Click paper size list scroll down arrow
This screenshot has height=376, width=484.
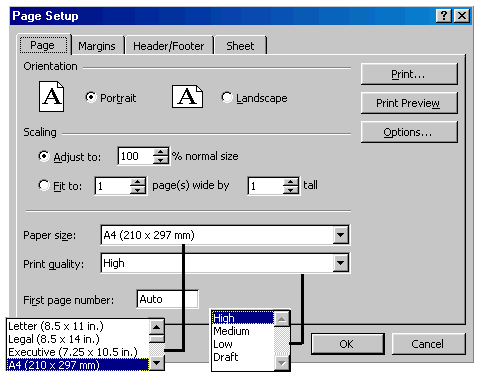pos(157,363)
